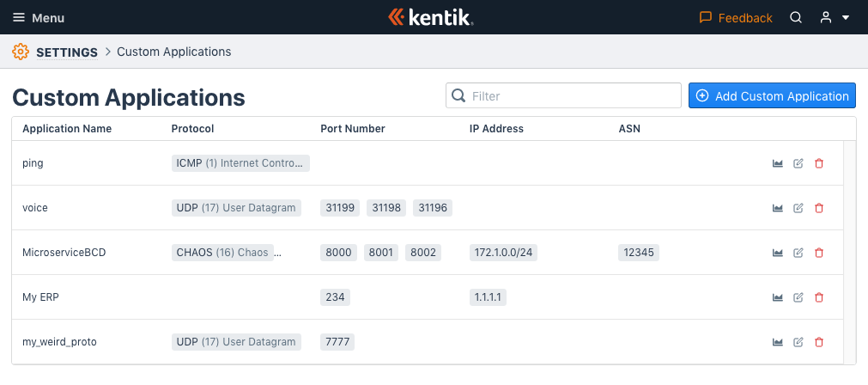View chart for MicroserviceBCD application
The image size is (868, 385).
click(778, 253)
